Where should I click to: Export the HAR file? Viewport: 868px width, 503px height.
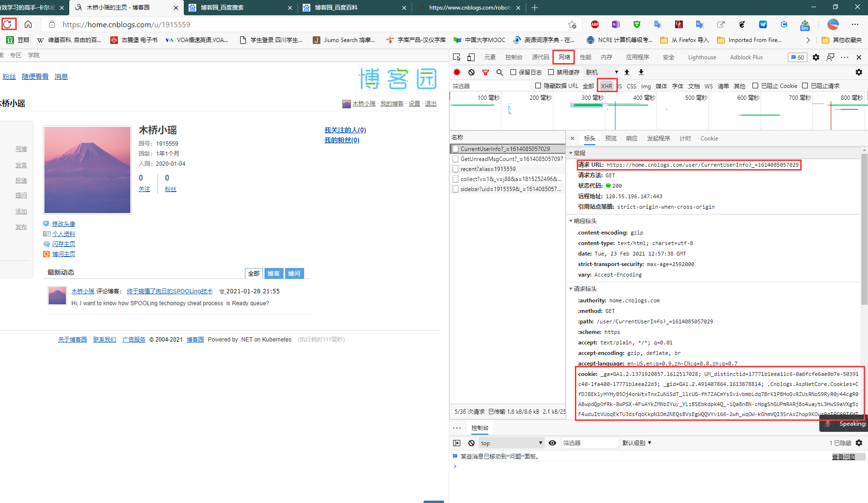[641, 72]
